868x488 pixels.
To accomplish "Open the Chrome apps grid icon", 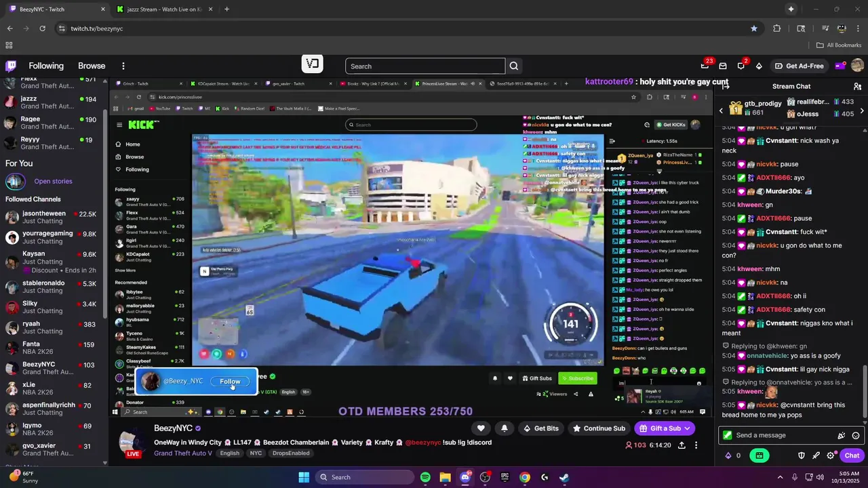I will (x=9, y=45).
